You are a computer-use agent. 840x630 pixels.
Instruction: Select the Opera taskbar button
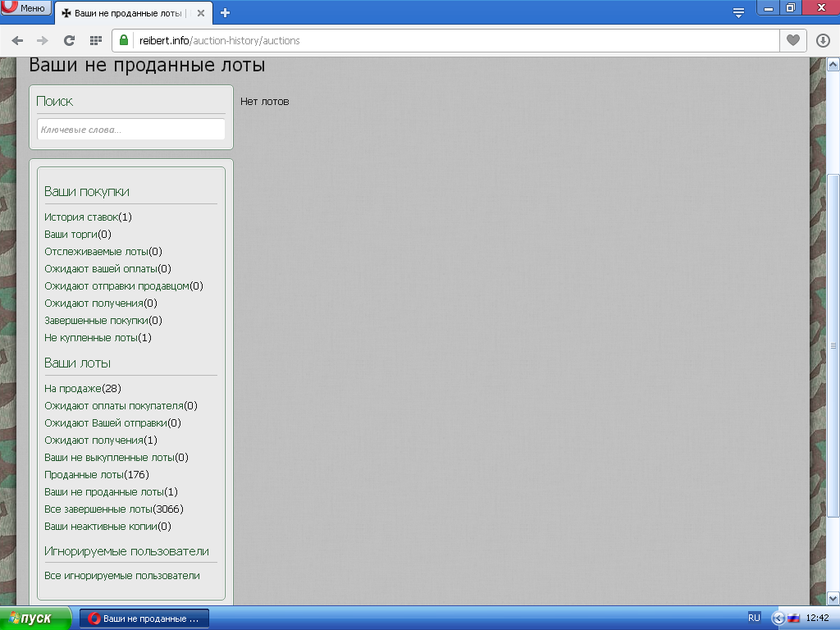[144, 619]
